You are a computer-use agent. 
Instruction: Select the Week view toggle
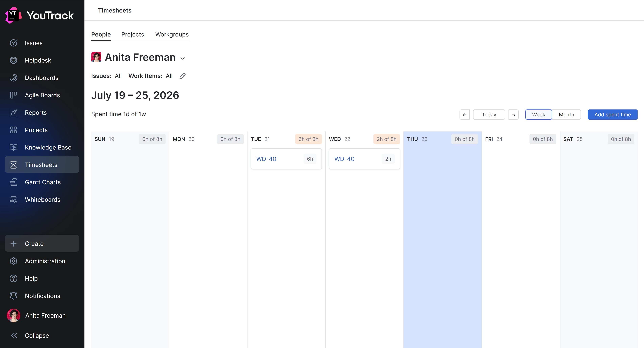pyautogui.click(x=539, y=115)
